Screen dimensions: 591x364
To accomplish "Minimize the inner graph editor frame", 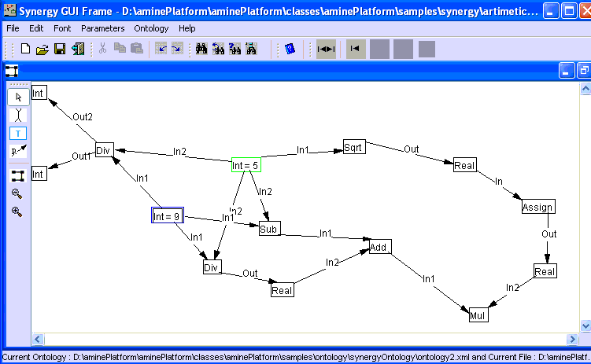I will [x=567, y=71].
